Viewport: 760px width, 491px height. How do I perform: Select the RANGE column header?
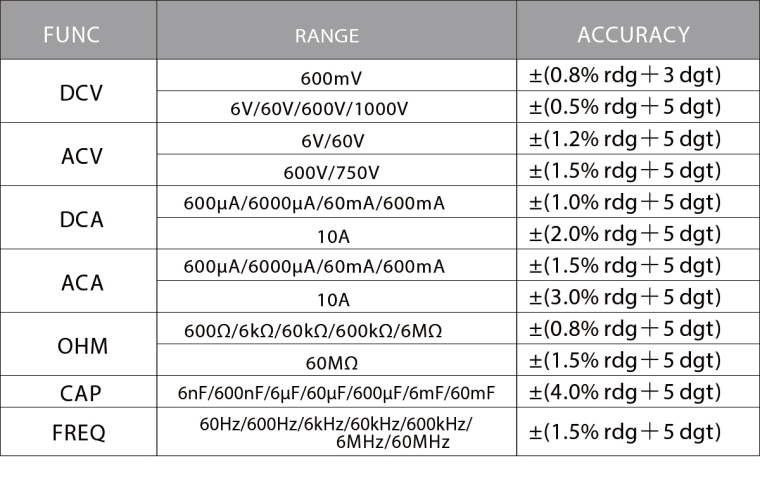coord(326,36)
